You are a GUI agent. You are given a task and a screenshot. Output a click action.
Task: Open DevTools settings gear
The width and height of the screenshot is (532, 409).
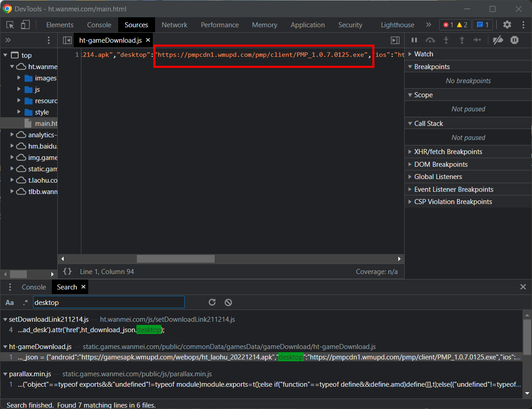507,25
